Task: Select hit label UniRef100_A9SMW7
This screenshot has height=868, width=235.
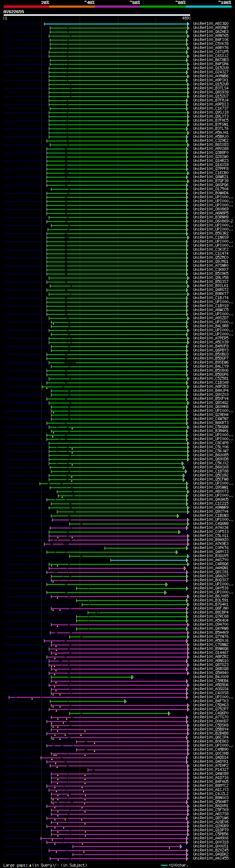Action: pos(211,28)
